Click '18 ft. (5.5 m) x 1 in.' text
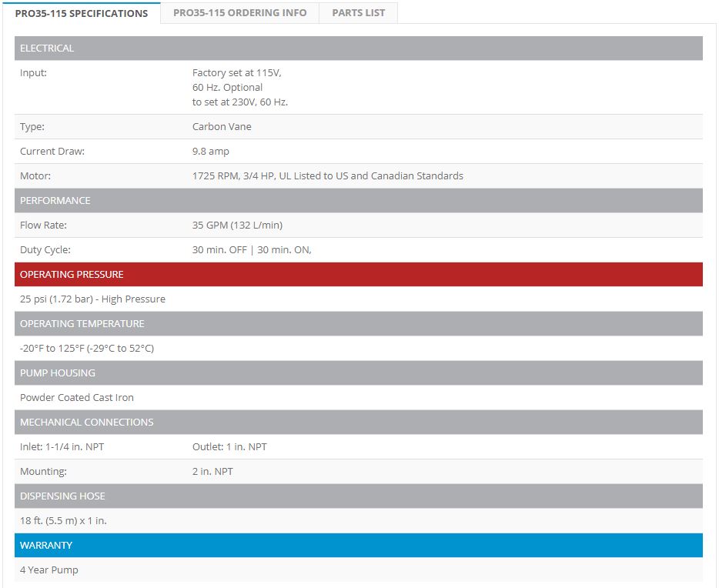Viewport: 719px width, 588px height. [63, 520]
